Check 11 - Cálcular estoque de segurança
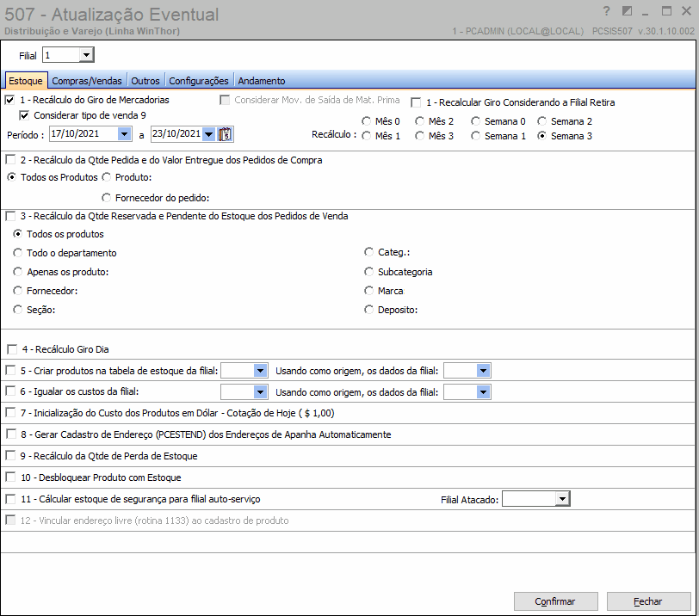The height and width of the screenshot is (616, 699). tap(10, 498)
